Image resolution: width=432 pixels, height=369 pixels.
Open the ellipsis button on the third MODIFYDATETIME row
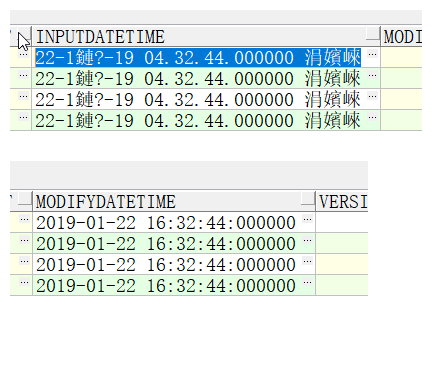click(308, 261)
